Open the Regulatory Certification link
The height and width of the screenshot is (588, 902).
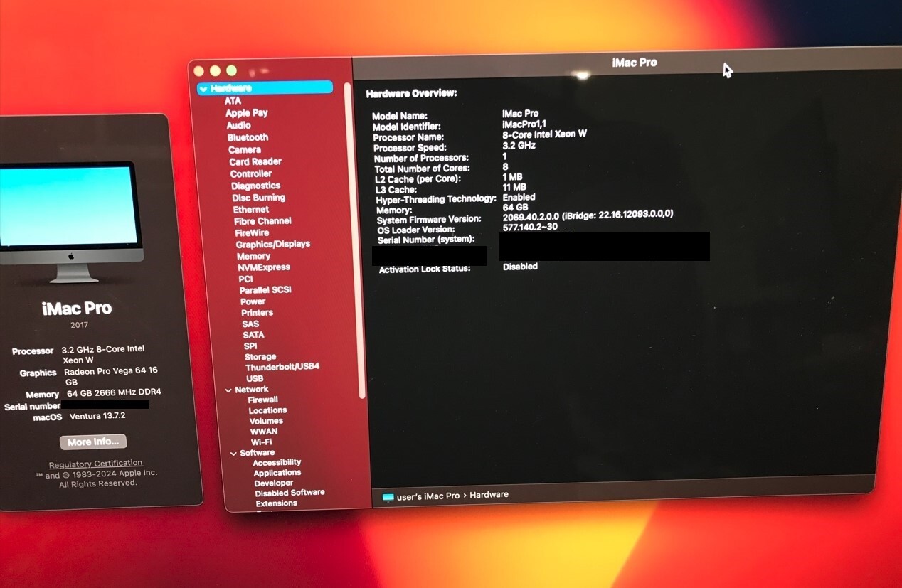point(95,464)
